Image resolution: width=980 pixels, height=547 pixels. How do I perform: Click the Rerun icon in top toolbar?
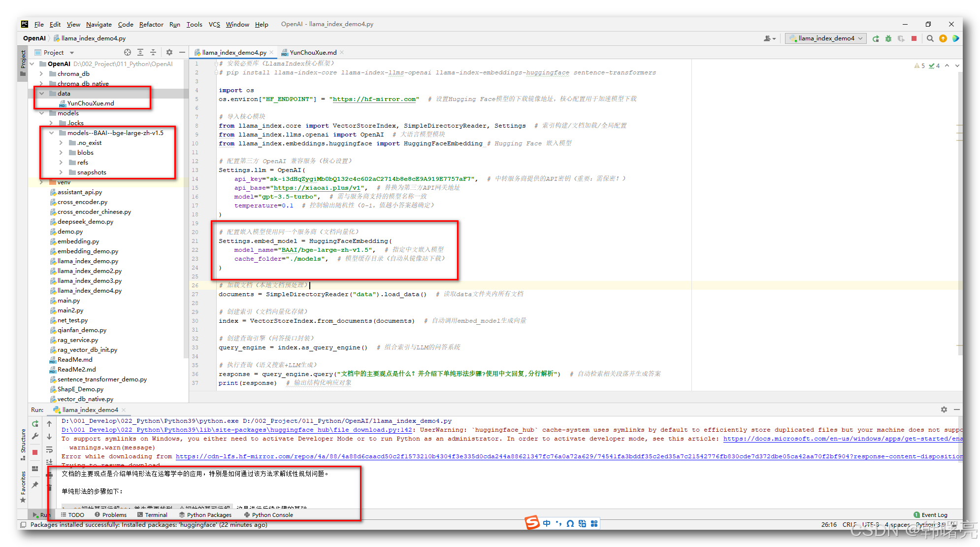(876, 38)
